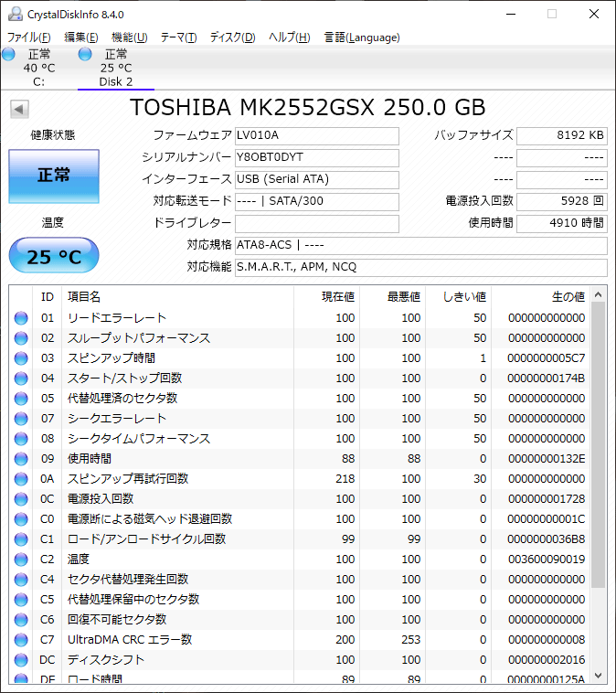
Task: Click raw value 0000000005C7 in spin-up row
Action: (547, 358)
